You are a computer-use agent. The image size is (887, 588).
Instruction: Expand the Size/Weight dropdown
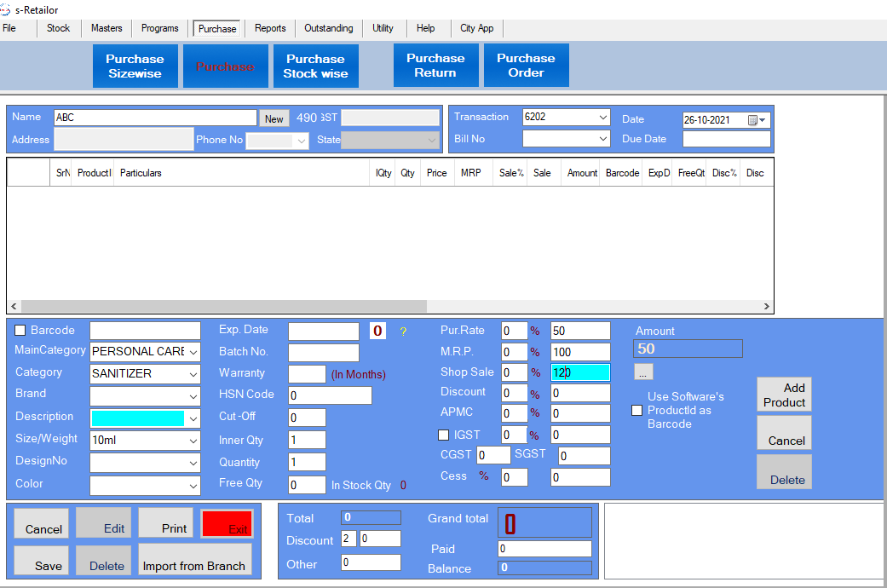tap(193, 441)
